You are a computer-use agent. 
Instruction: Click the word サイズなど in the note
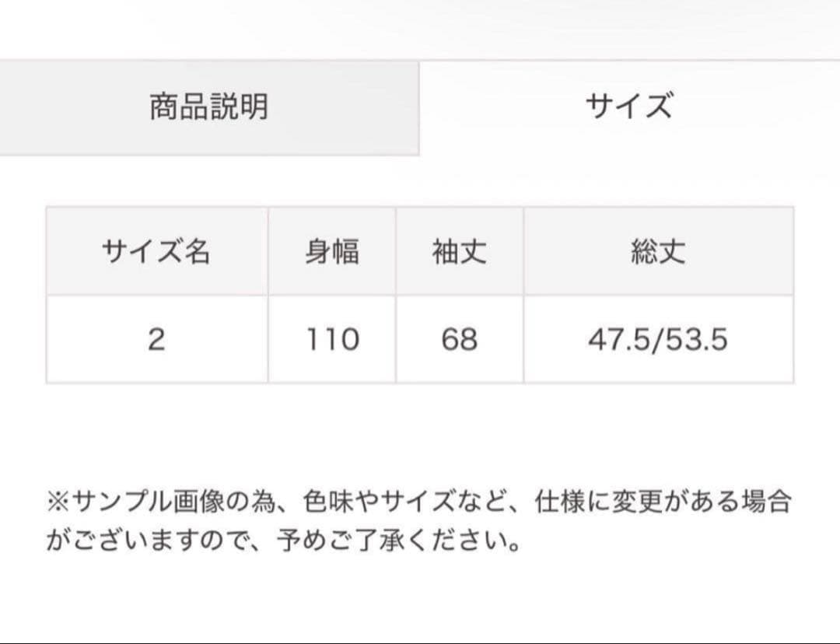point(445,502)
